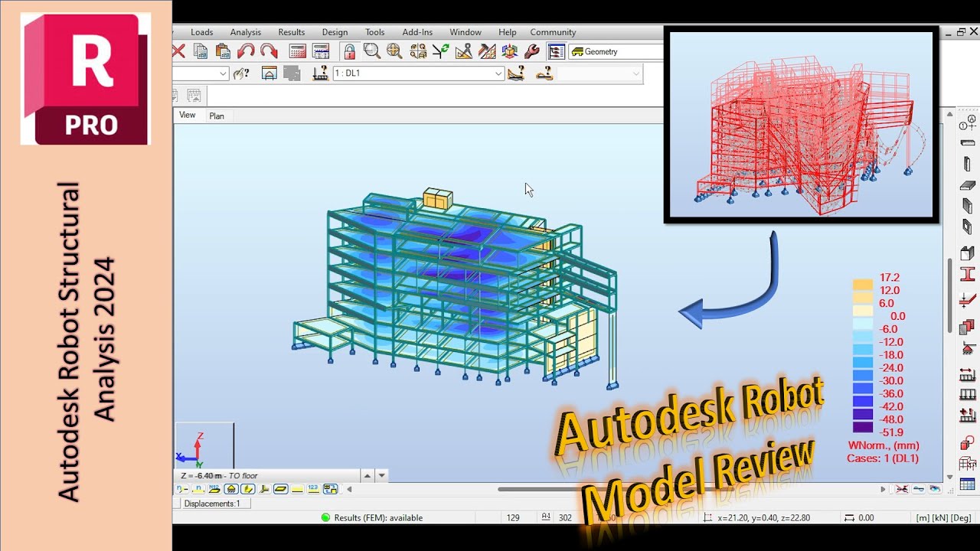Click the hand question-mark selection icon
Screen dimensions: 980x551
pyautogui.click(x=241, y=73)
